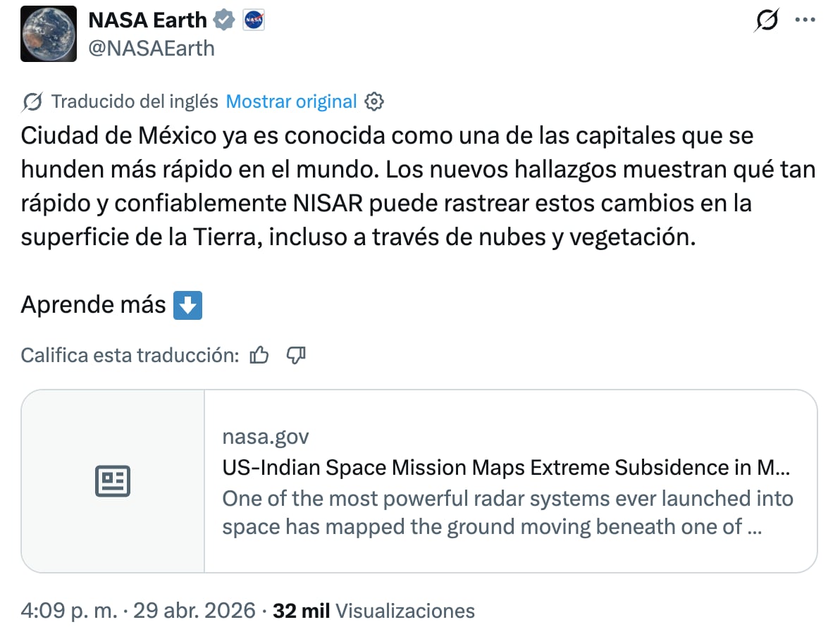
Task: Click the blue verified badge next to NASA Earth
Action: (x=224, y=20)
